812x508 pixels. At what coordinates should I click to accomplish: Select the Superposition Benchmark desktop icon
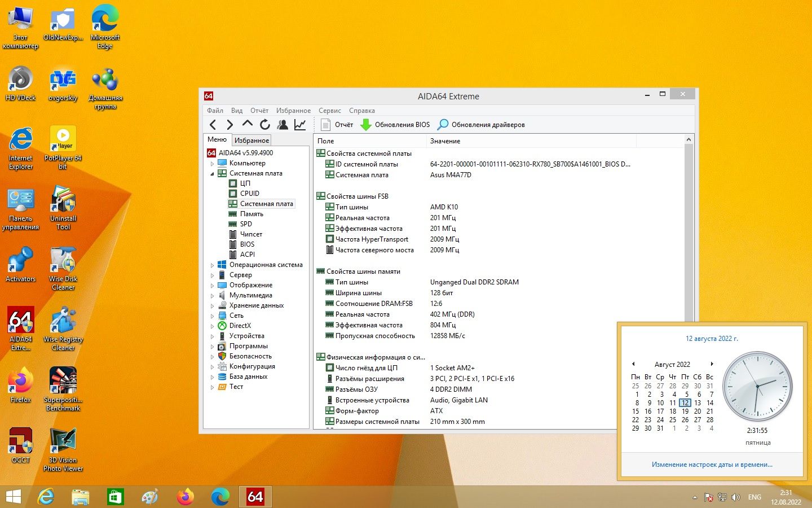[x=63, y=388]
